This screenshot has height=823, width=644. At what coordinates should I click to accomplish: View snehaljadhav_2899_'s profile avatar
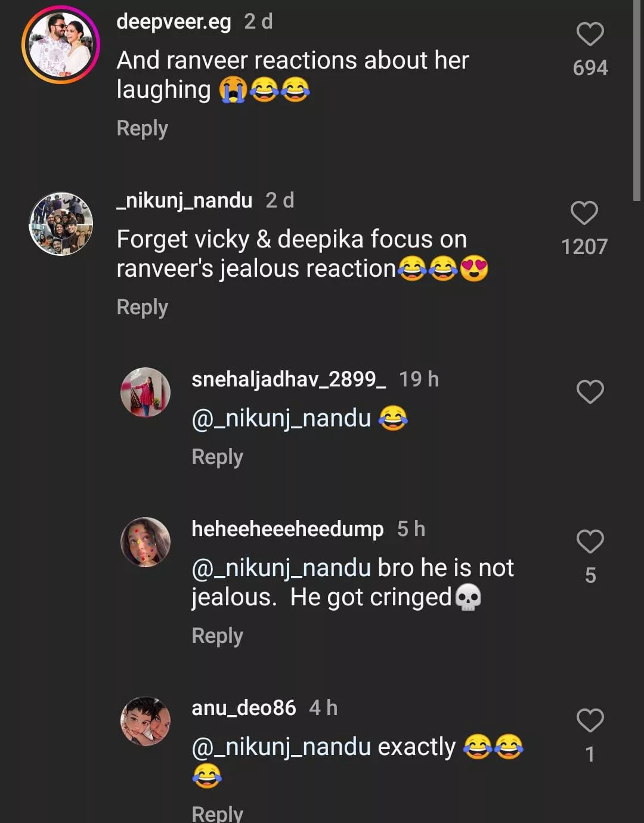pyautogui.click(x=145, y=392)
